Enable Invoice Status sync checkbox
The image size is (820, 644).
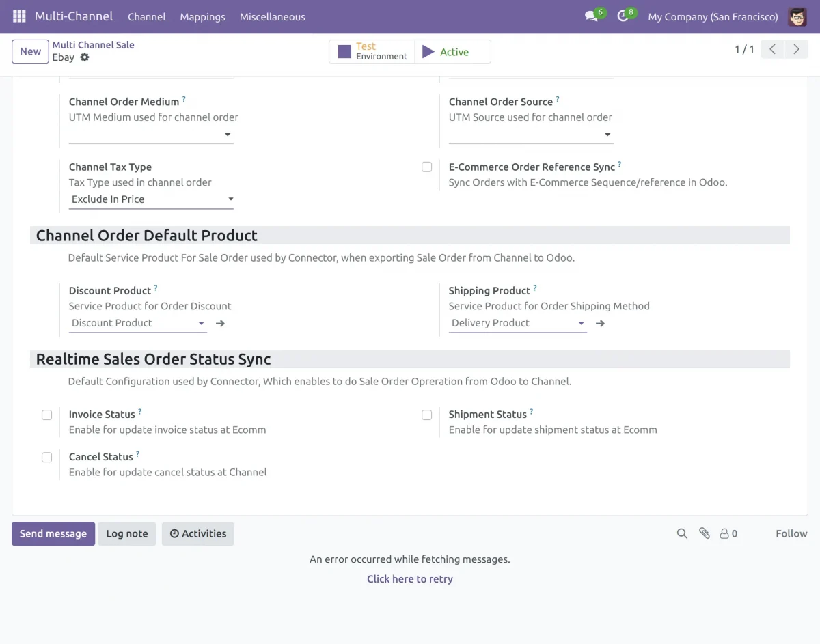pyautogui.click(x=46, y=415)
